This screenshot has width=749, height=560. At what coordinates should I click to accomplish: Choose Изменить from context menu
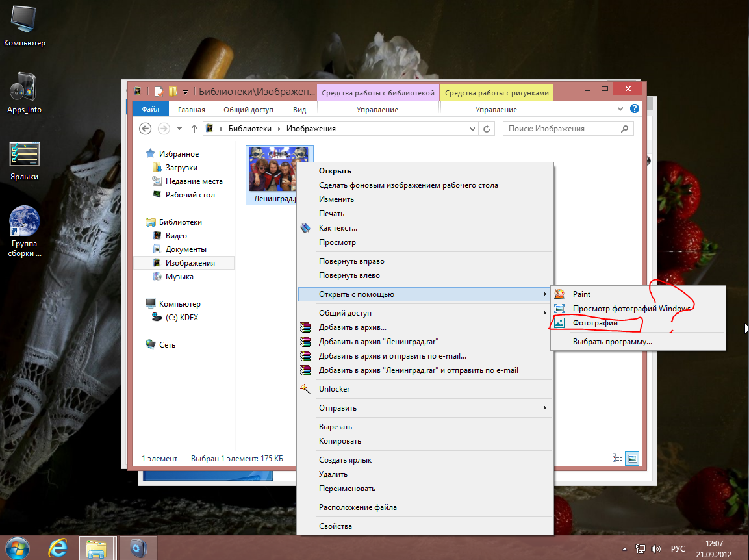(425, 199)
